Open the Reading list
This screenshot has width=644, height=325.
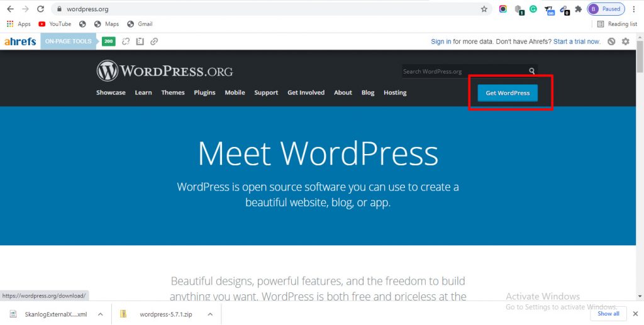tap(617, 24)
